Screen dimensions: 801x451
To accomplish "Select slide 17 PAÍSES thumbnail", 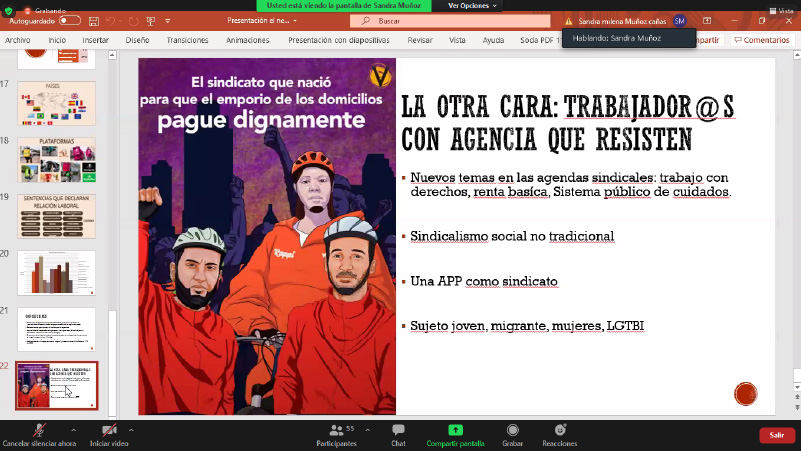I will pos(56,103).
